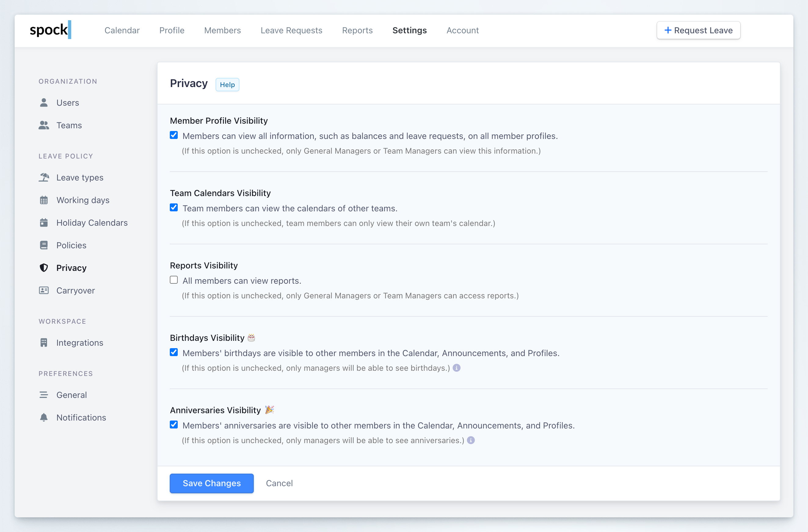
Task: Click the Working days calendar grid icon
Action: click(44, 200)
